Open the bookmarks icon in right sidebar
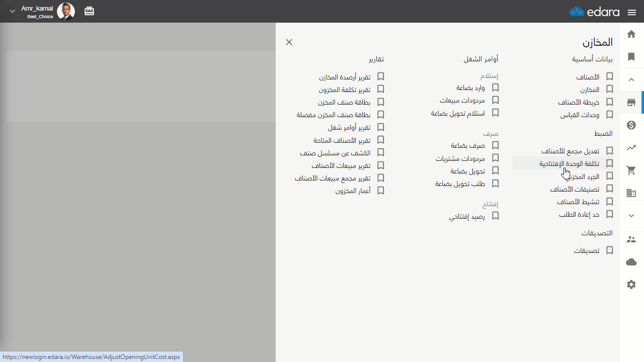 tap(631, 57)
